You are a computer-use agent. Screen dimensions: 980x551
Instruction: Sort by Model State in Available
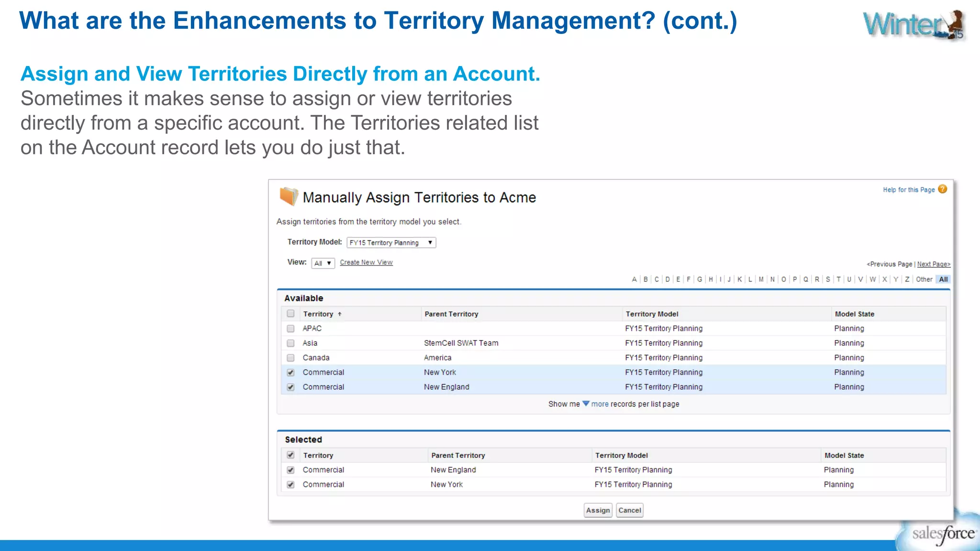(855, 314)
